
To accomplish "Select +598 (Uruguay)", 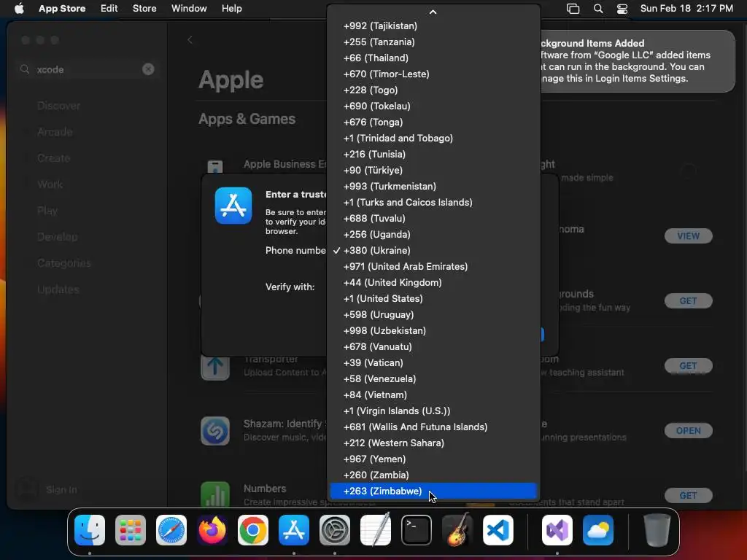I will pos(433,315).
